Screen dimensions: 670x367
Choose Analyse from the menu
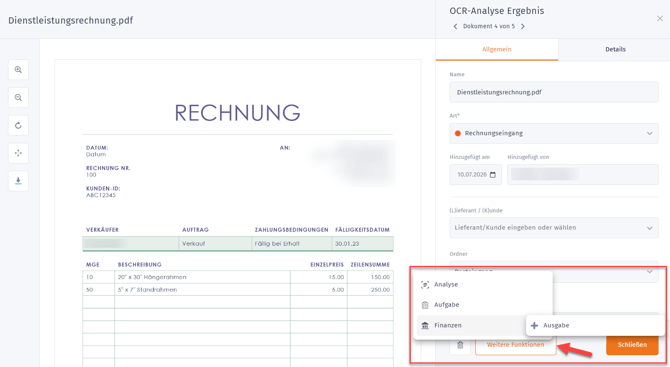click(483, 285)
